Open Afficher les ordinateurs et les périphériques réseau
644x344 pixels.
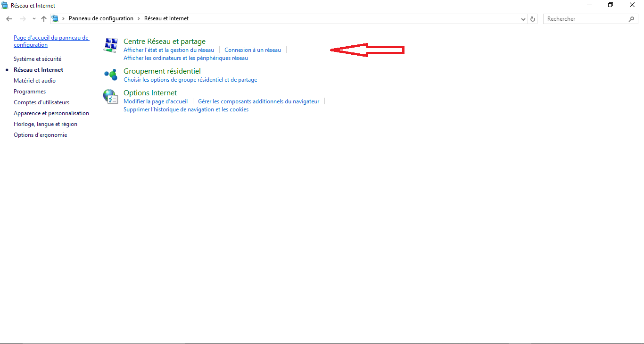pos(186,58)
